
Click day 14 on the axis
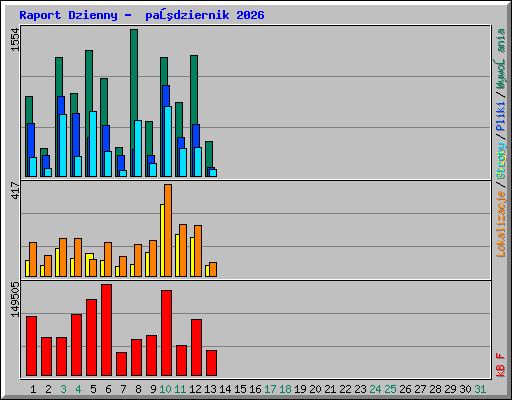pyautogui.click(x=225, y=389)
